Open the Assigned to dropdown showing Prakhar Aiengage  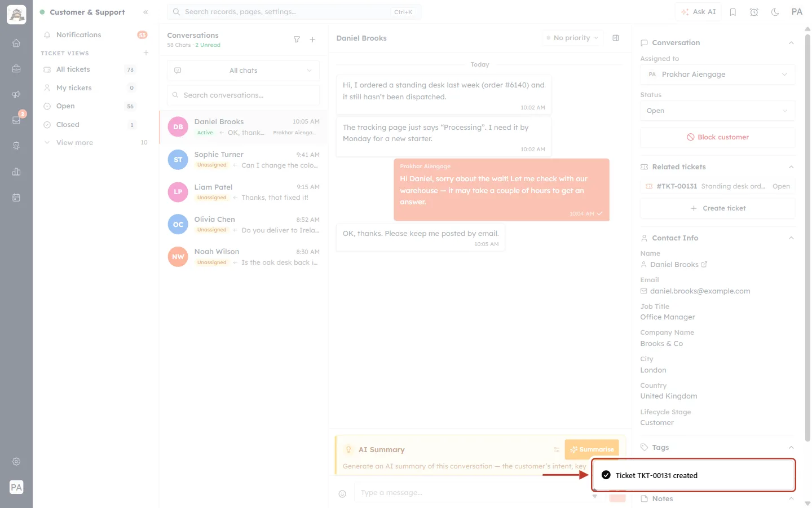pyautogui.click(x=718, y=75)
